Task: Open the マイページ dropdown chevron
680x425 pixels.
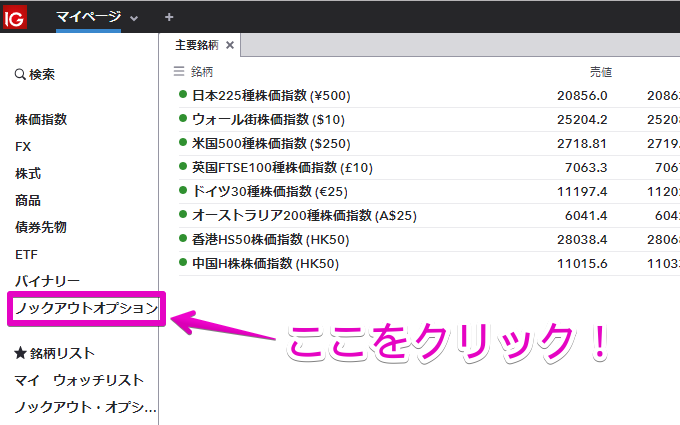Action: [x=134, y=18]
